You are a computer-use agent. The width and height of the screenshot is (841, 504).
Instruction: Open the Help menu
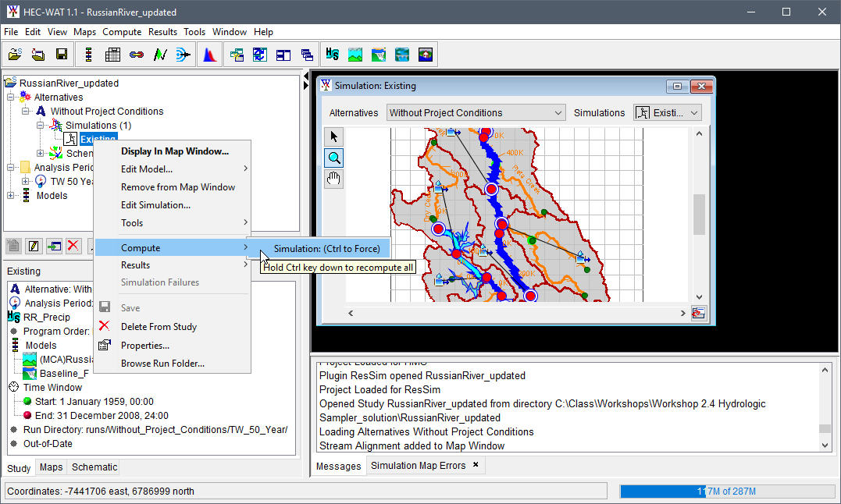point(263,32)
